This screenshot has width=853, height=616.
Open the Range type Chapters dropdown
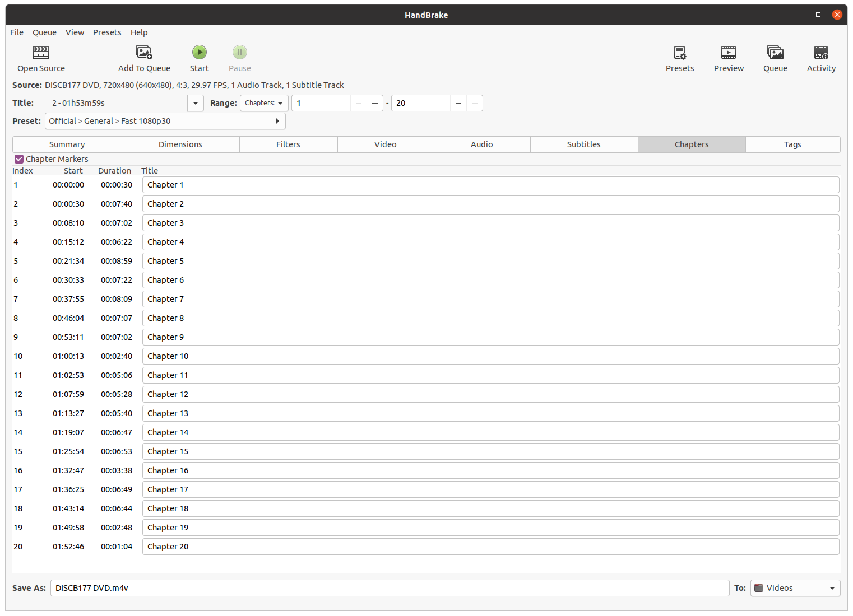pos(264,103)
